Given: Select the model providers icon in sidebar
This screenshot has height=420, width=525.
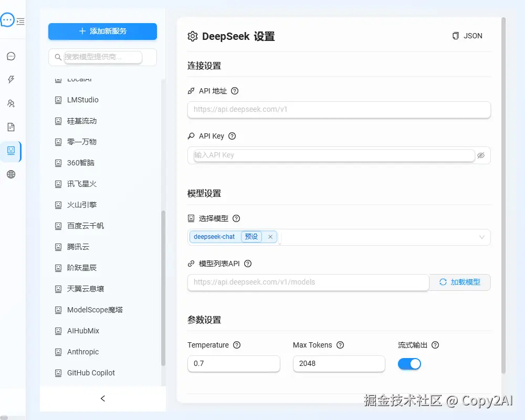Looking at the screenshot, I should 11,151.
